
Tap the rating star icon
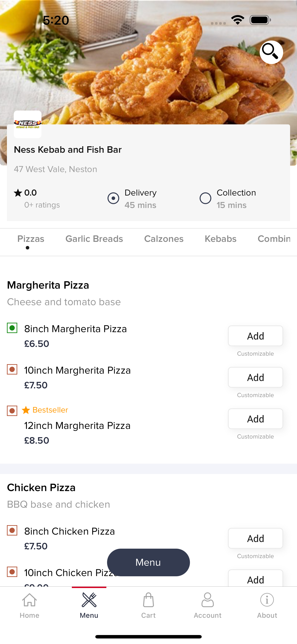pos(18,193)
